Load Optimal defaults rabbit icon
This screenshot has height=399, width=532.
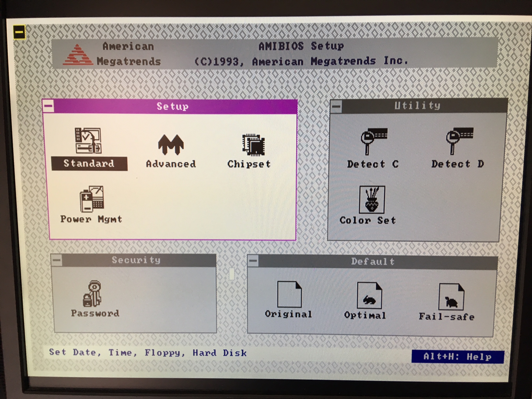coord(369,295)
